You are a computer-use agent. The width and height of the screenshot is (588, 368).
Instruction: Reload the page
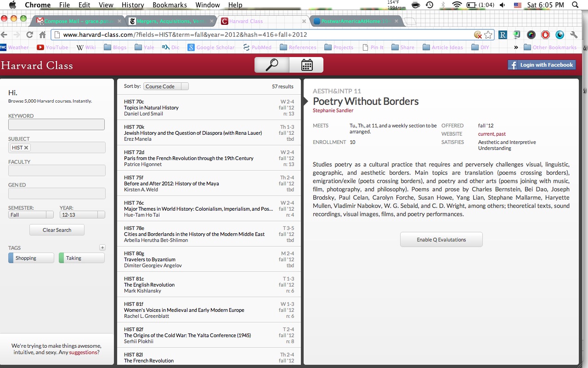[30, 34]
